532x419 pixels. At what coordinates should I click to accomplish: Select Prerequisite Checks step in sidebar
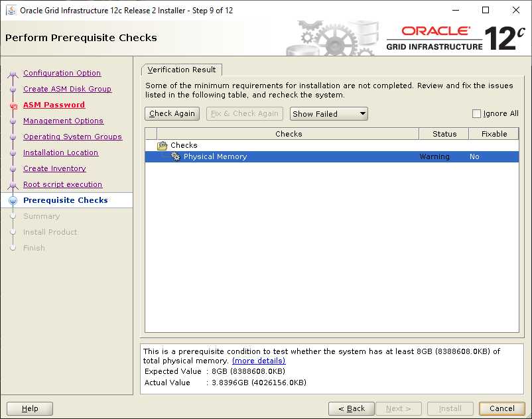66,200
